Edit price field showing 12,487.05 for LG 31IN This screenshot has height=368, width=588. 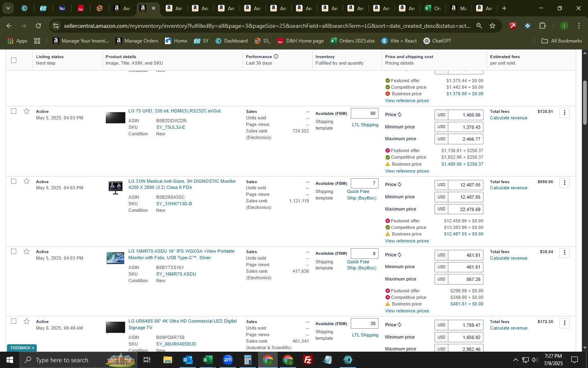pyautogui.click(x=465, y=185)
